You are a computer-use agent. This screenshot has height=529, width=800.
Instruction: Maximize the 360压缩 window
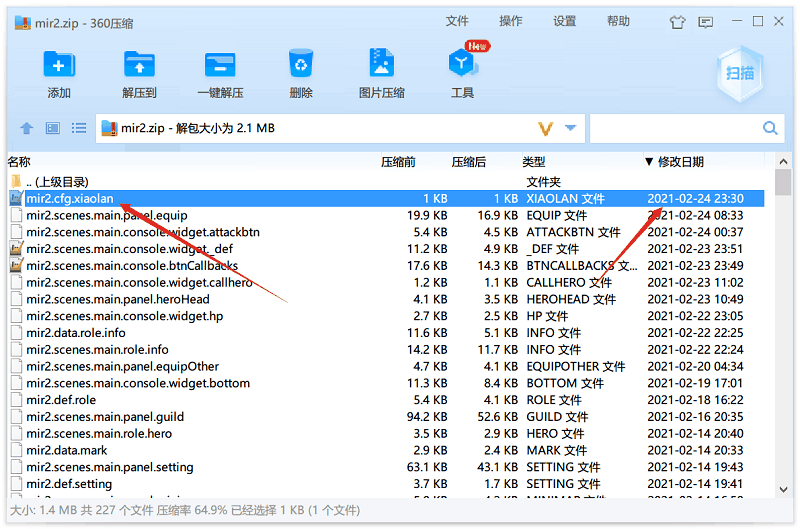[758, 21]
